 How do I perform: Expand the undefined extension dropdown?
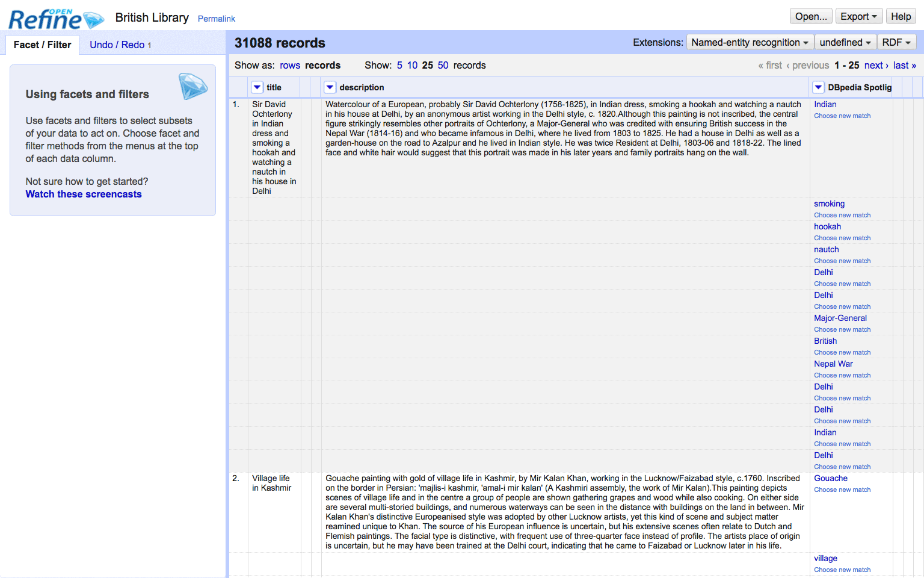pyautogui.click(x=845, y=42)
